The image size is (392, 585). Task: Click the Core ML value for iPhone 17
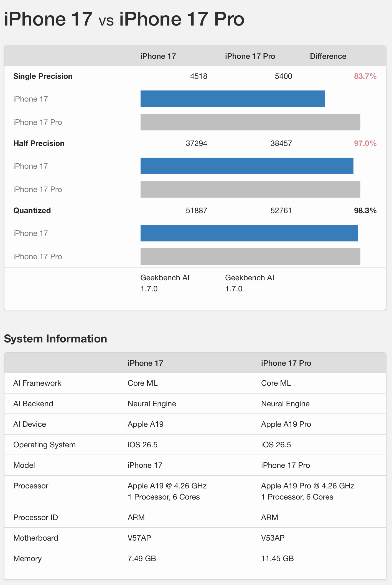coord(142,383)
